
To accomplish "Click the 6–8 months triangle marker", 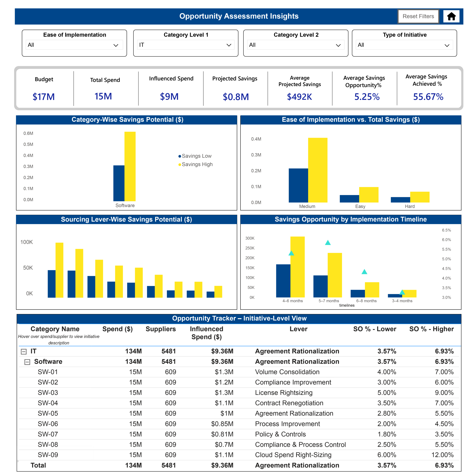I will pyautogui.click(x=364, y=272).
